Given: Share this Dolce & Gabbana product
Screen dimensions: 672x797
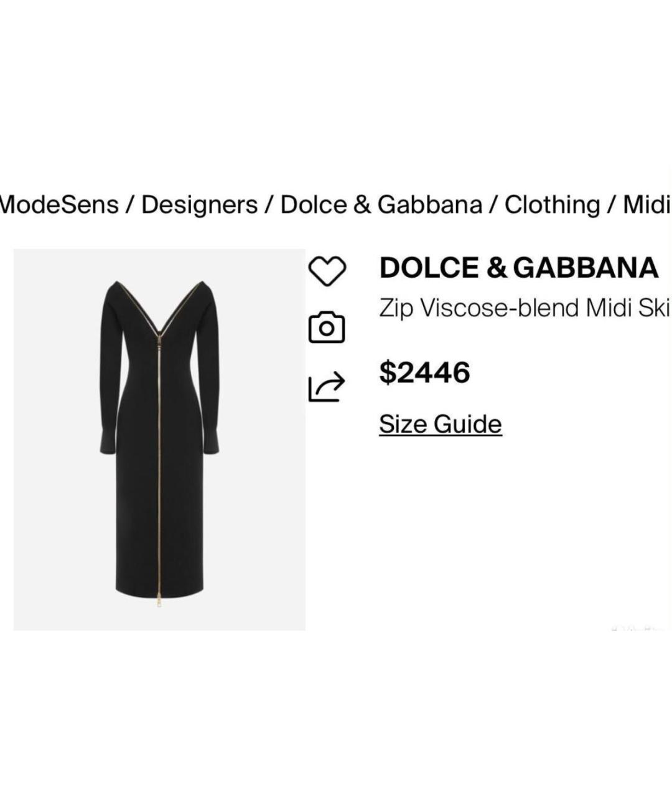Looking at the screenshot, I should (326, 385).
